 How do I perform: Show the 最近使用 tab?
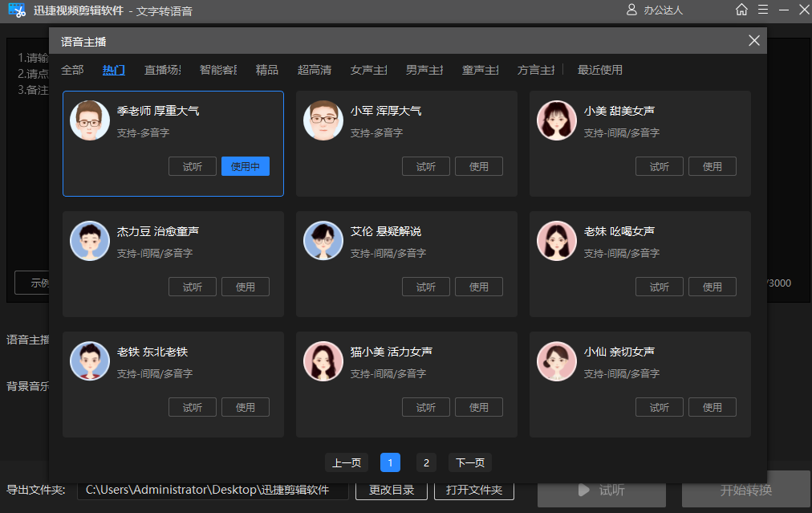tap(599, 70)
